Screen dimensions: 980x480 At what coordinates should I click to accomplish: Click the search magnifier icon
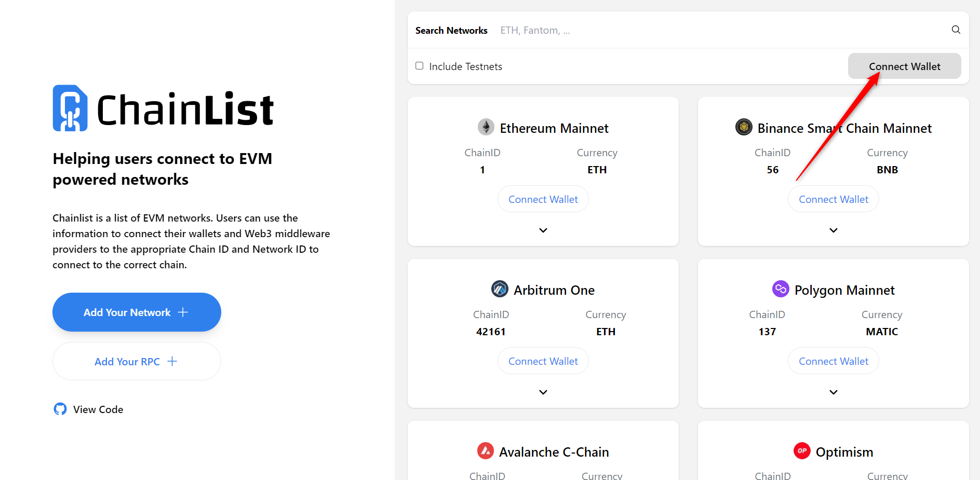[x=956, y=30]
